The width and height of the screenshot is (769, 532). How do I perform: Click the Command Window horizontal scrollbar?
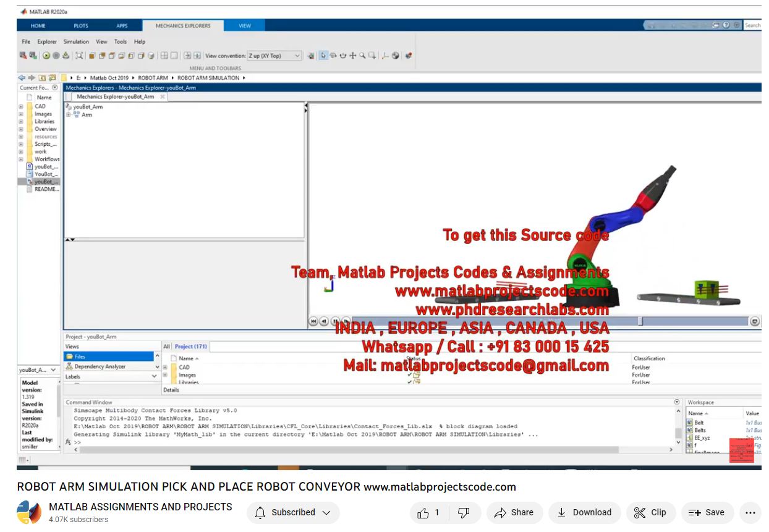click(x=350, y=450)
